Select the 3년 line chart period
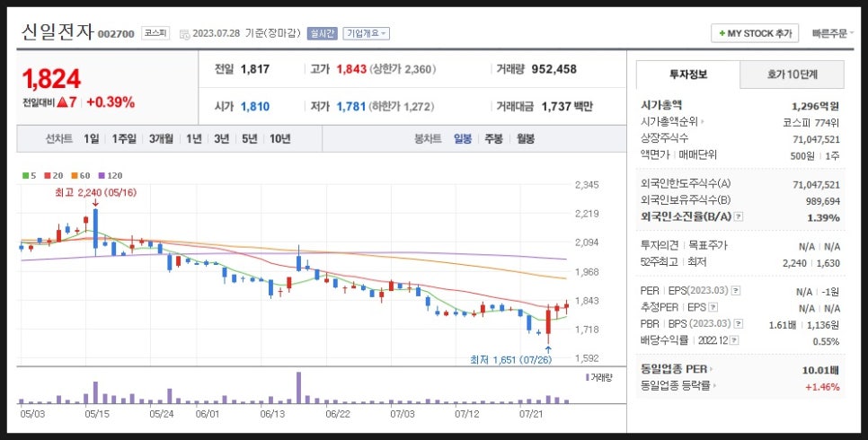Image resolution: width=868 pixels, height=440 pixels. tap(221, 139)
